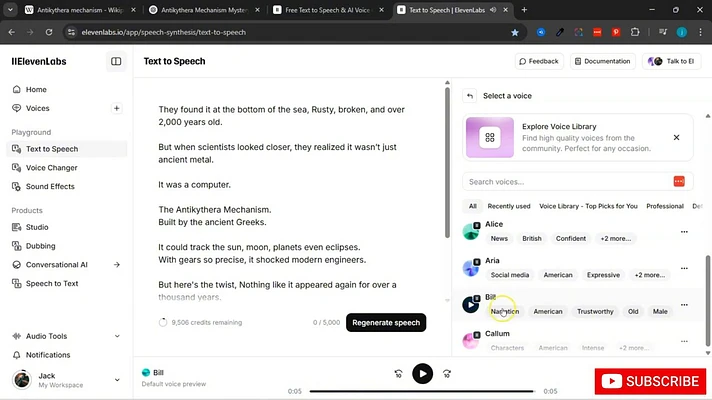Skip forward 10 seconds in audio player

pos(447,374)
